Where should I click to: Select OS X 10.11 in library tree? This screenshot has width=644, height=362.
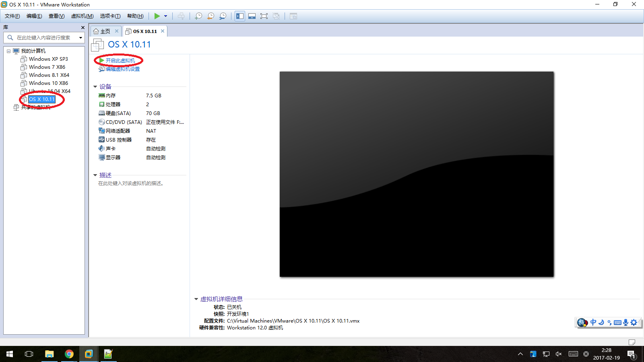coord(42,99)
